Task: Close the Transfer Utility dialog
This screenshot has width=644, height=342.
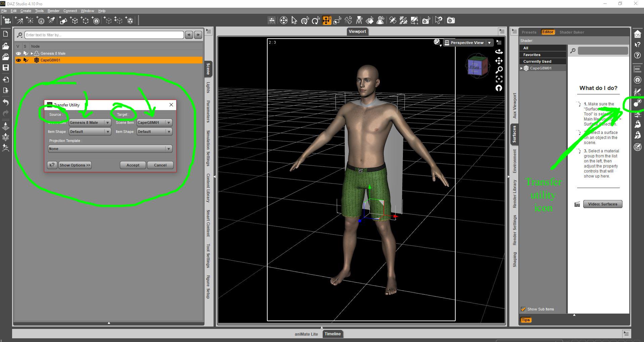Action: tap(171, 105)
